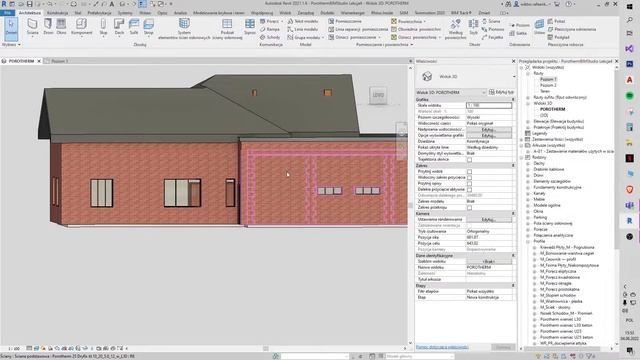Select the Poziom (level) datum tool
The width and height of the screenshot is (640, 360).
[x=520, y=25]
